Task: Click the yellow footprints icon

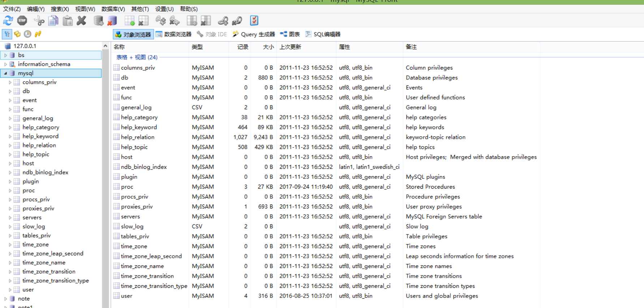Action: coord(38,34)
